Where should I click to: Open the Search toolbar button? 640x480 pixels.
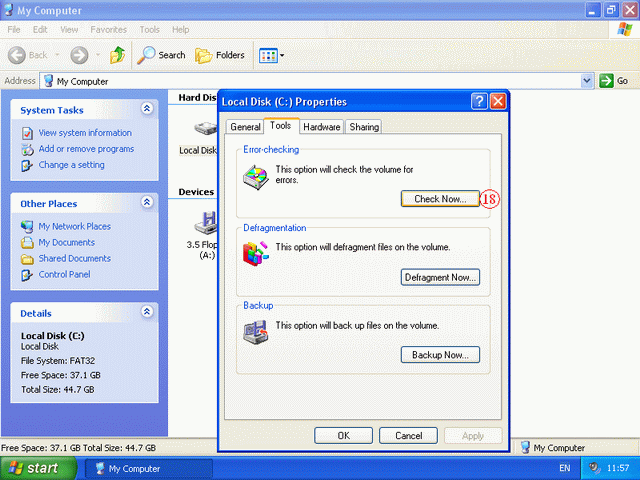click(x=161, y=55)
